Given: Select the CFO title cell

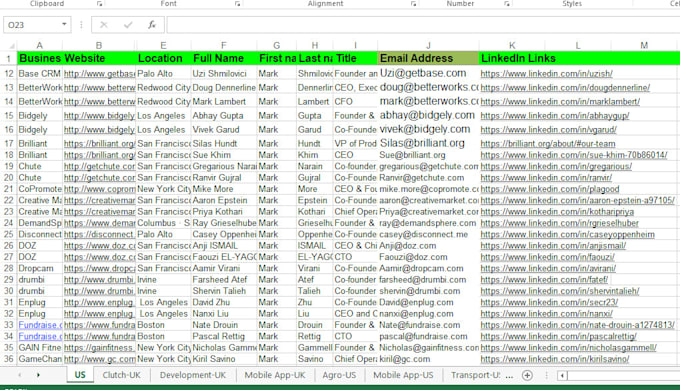Looking at the screenshot, I should tap(355, 102).
